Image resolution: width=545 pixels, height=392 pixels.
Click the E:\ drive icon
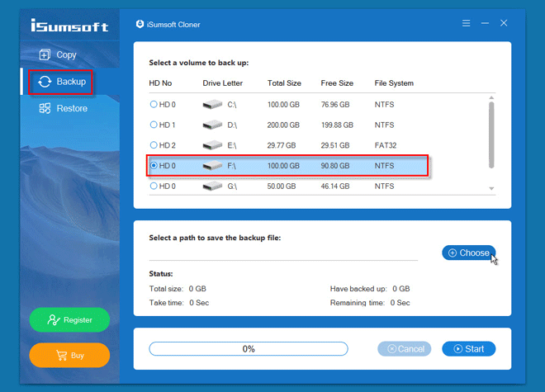(212, 145)
